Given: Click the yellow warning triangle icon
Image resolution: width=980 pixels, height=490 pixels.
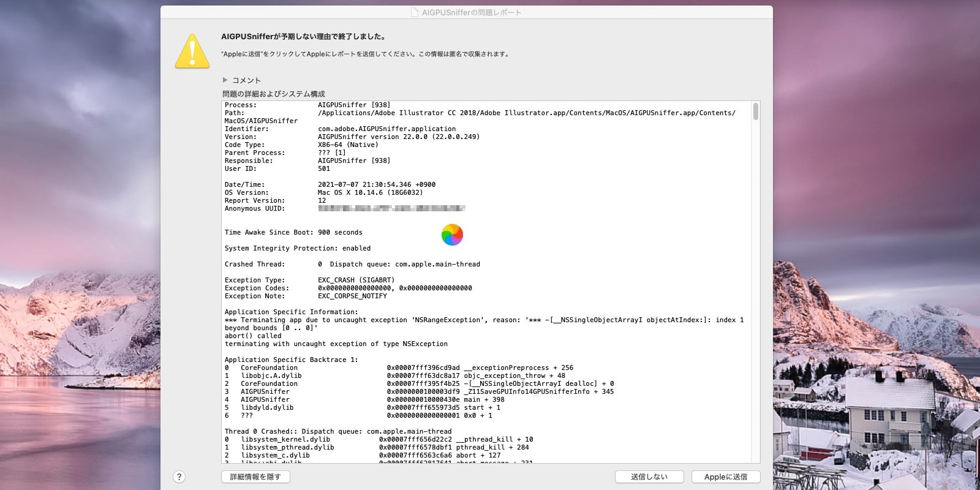Looking at the screenshot, I should tap(192, 51).
